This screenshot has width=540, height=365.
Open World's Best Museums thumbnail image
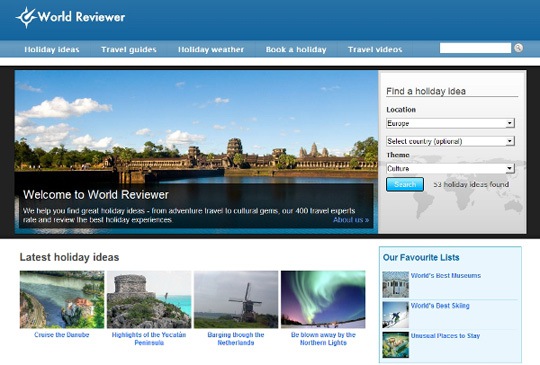pyautogui.click(x=395, y=284)
